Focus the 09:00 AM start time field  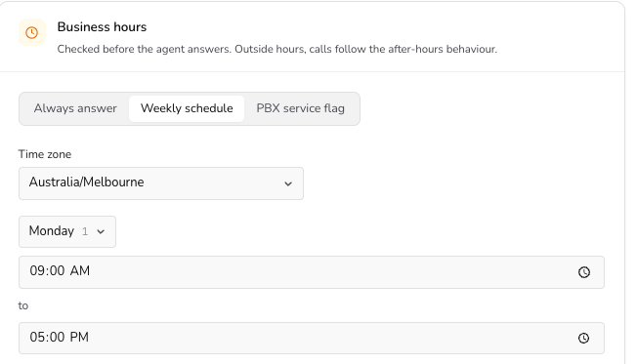pyautogui.click(x=312, y=272)
